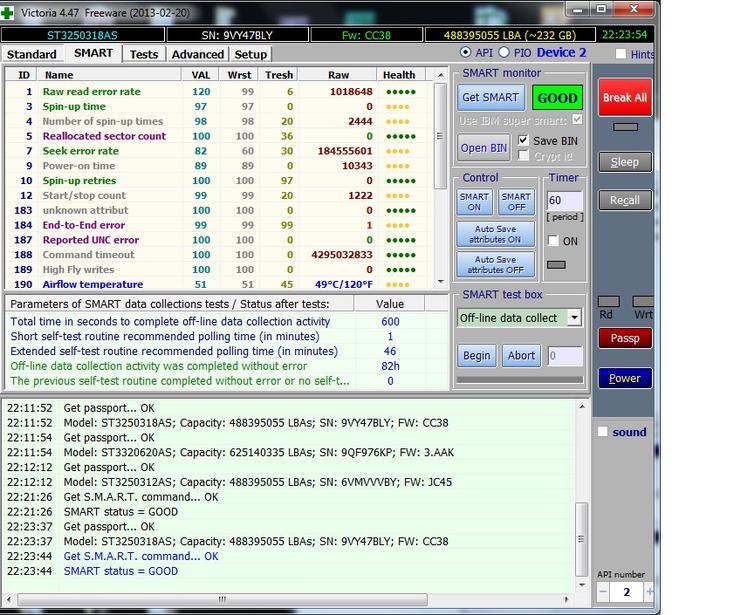The height and width of the screenshot is (615, 754).
Task: Click the ID column header
Action: [x=23, y=75]
